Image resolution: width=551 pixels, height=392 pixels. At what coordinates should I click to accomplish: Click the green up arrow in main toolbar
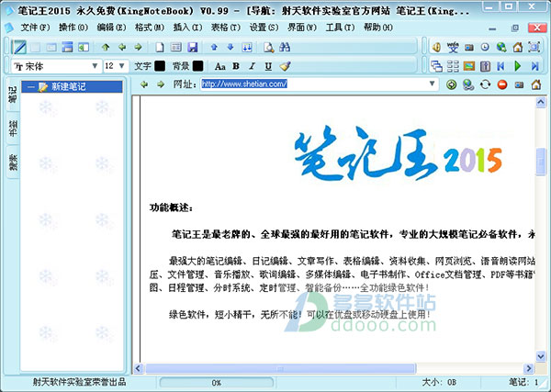(106, 47)
